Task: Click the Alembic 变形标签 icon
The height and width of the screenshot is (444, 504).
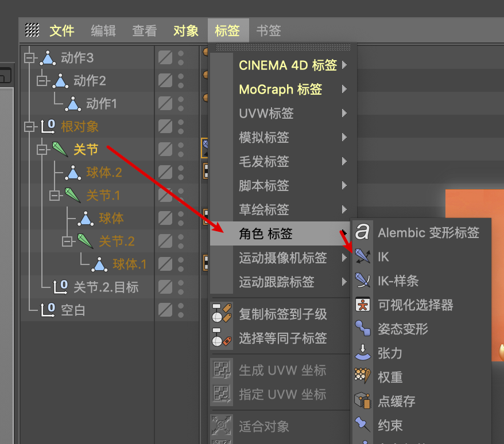Action: (x=363, y=232)
